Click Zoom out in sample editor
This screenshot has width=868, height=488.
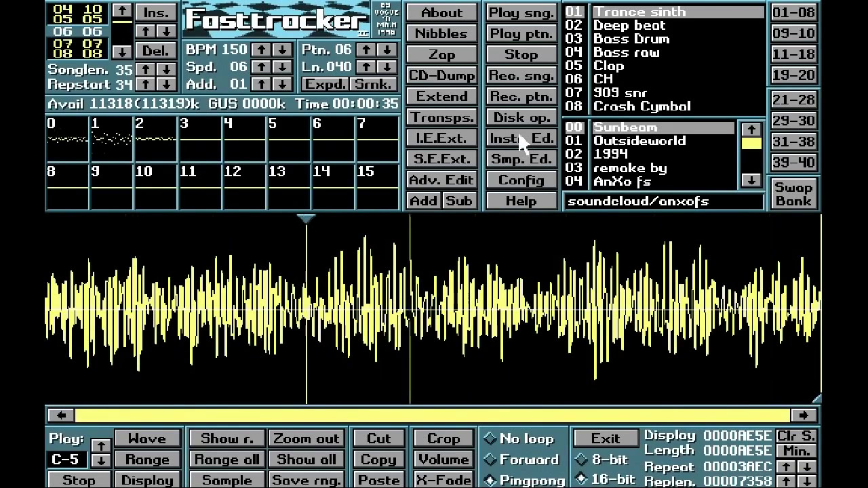click(x=306, y=439)
